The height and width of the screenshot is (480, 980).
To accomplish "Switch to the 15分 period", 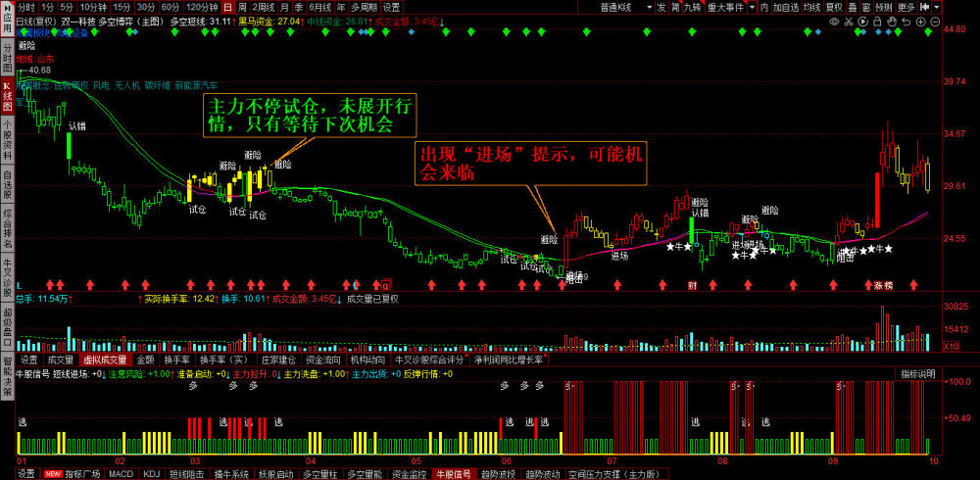I will 122,8.
